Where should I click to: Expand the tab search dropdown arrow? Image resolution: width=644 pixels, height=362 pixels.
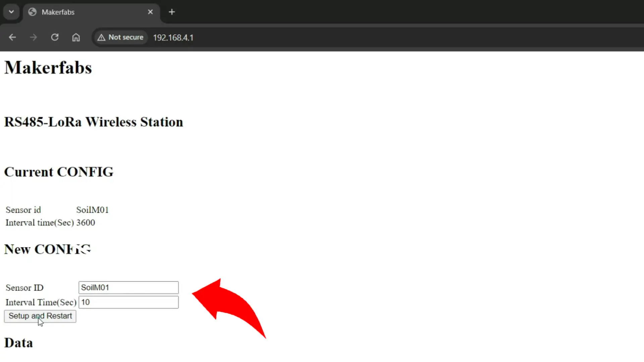(11, 12)
